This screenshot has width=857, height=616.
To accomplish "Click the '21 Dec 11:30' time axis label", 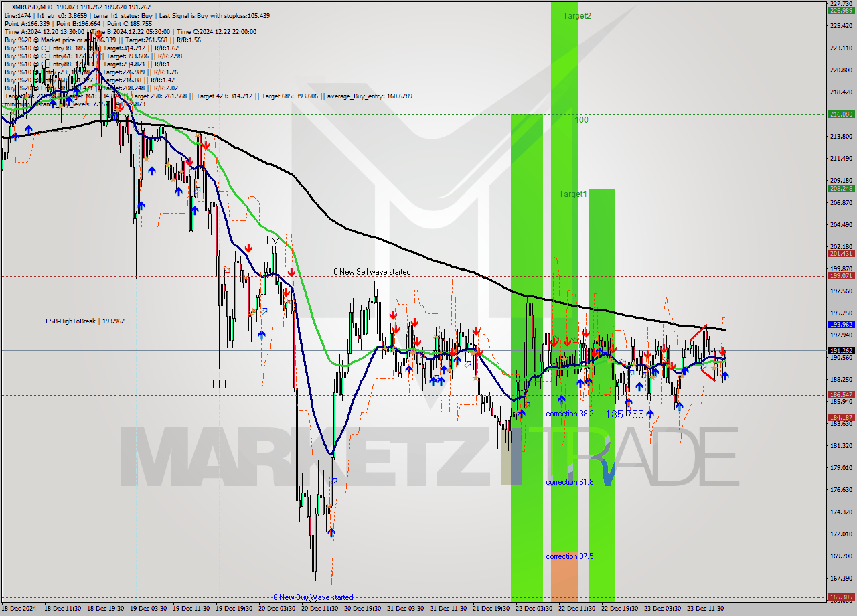I will 449,609.
